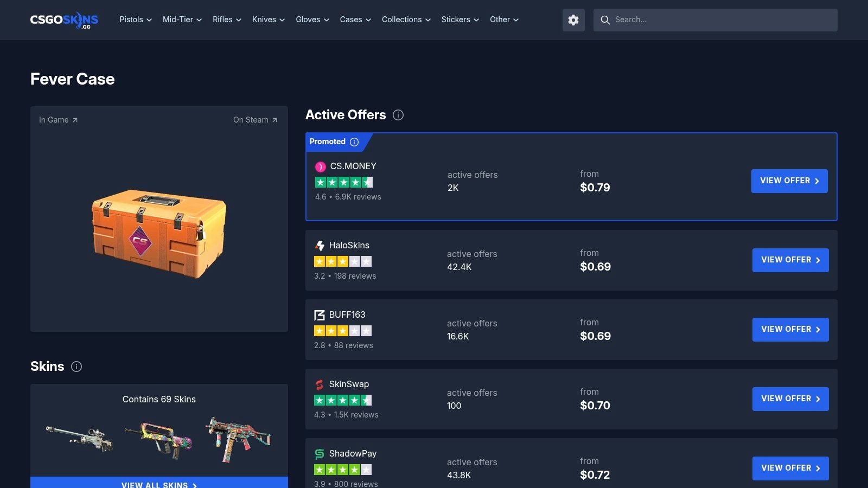Click VIEW OFFER for CS.MONEY
The width and height of the screenshot is (868, 488).
pyautogui.click(x=789, y=181)
